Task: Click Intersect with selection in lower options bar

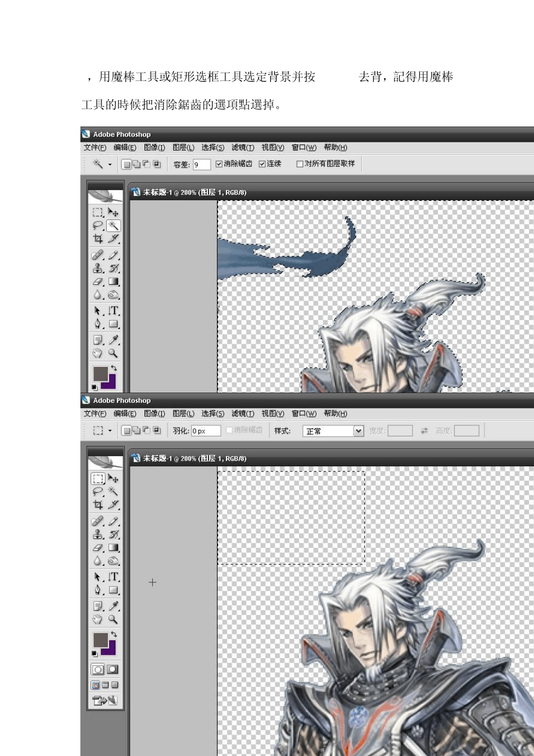Action: point(156,430)
